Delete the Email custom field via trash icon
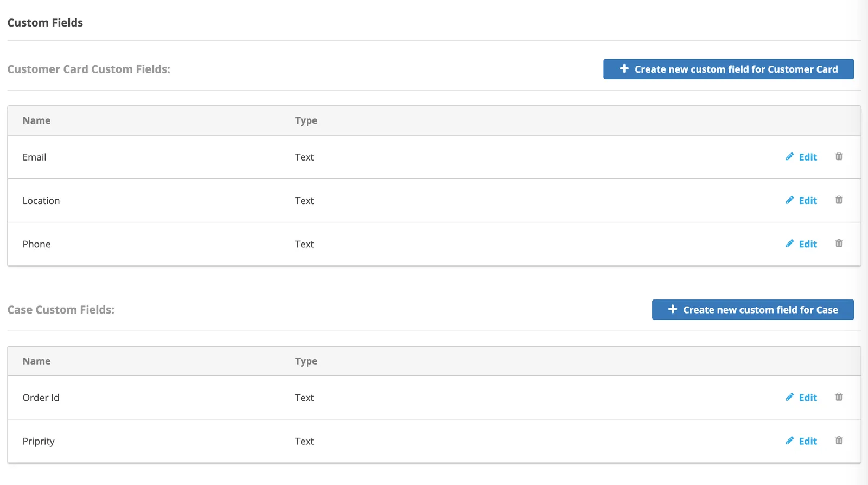Image resolution: width=868 pixels, height=485 pixels. pyautogui.click(x=839, y=156)
